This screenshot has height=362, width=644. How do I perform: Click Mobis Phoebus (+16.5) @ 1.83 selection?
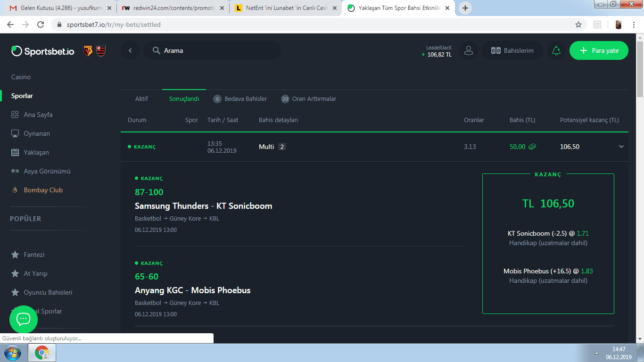(x=548, y=271)
